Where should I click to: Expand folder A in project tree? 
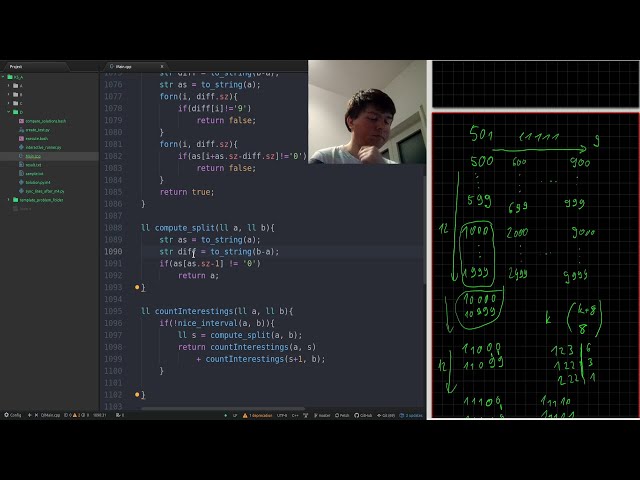coord(9,86)
